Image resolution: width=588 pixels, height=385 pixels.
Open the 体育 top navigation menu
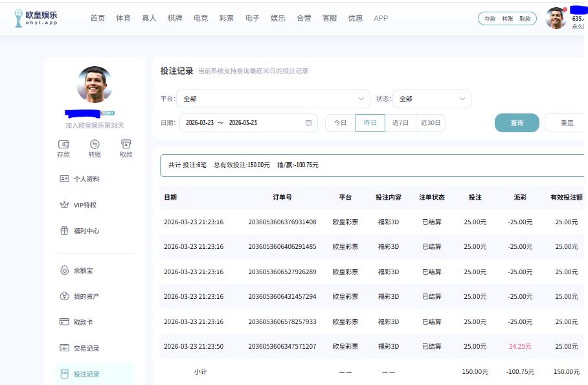click(x=123, y=18)
